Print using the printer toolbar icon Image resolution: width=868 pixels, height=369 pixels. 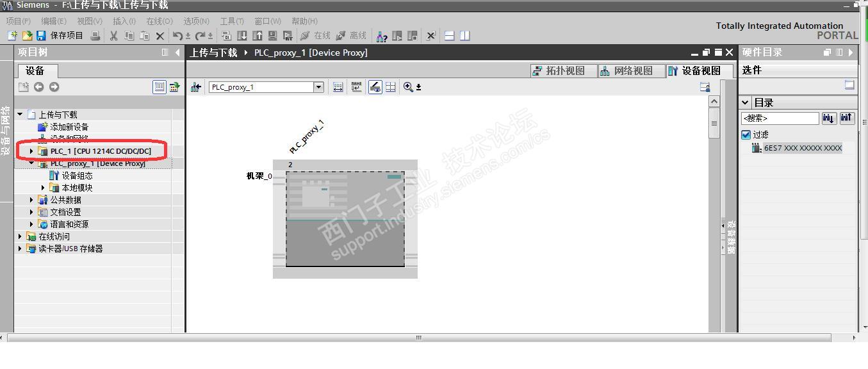point(95,36)
